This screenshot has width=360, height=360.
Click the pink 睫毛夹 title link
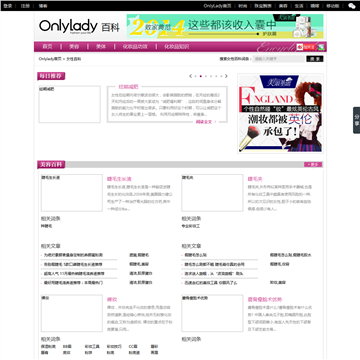click(x=255, y=179)
